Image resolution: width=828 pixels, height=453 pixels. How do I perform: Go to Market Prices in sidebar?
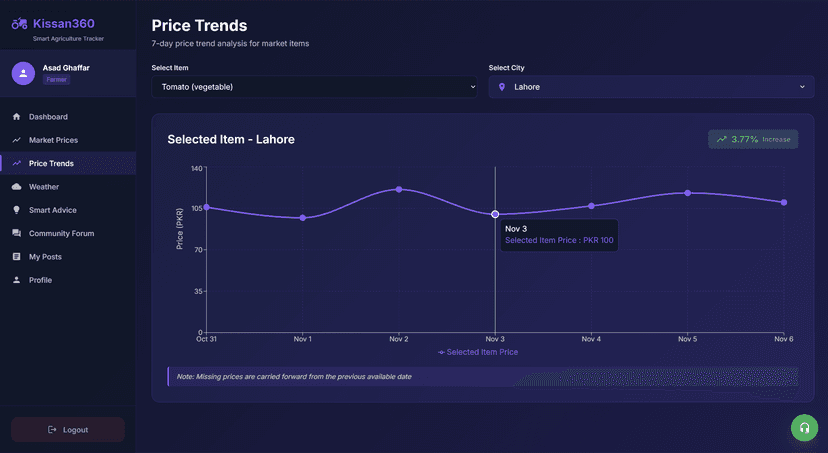tap(53, 140)
